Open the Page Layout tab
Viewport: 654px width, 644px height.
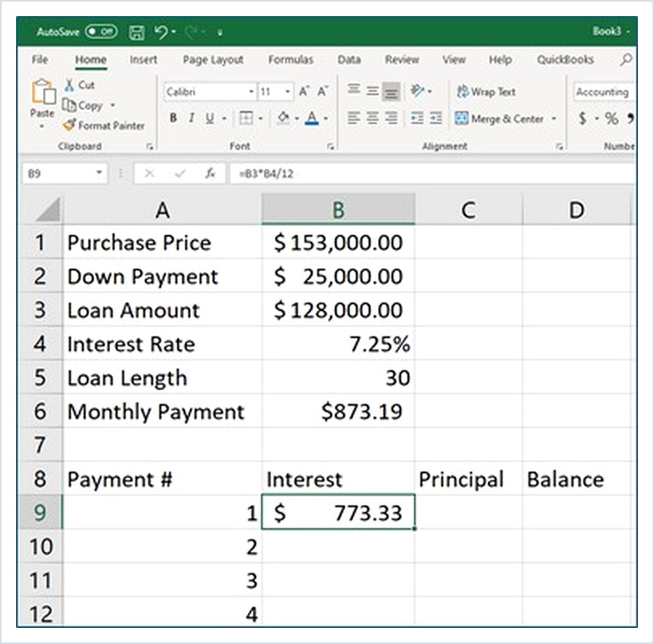213,60
